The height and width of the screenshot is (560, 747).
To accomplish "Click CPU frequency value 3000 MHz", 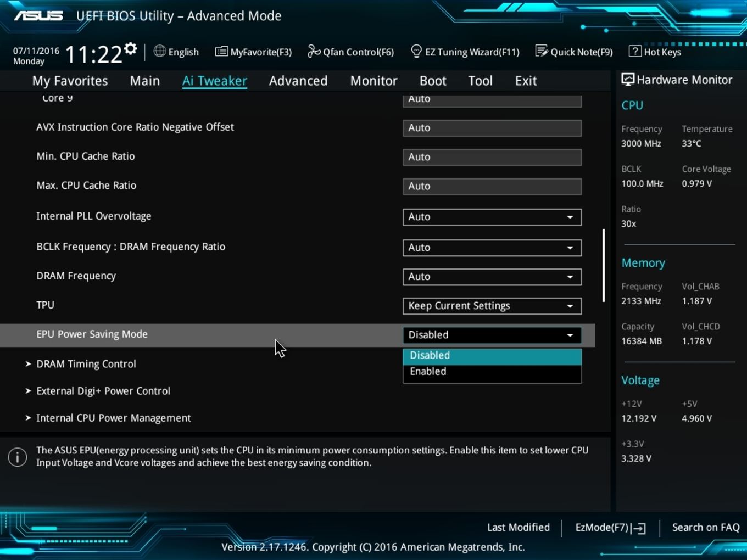I will coord(641,143).
